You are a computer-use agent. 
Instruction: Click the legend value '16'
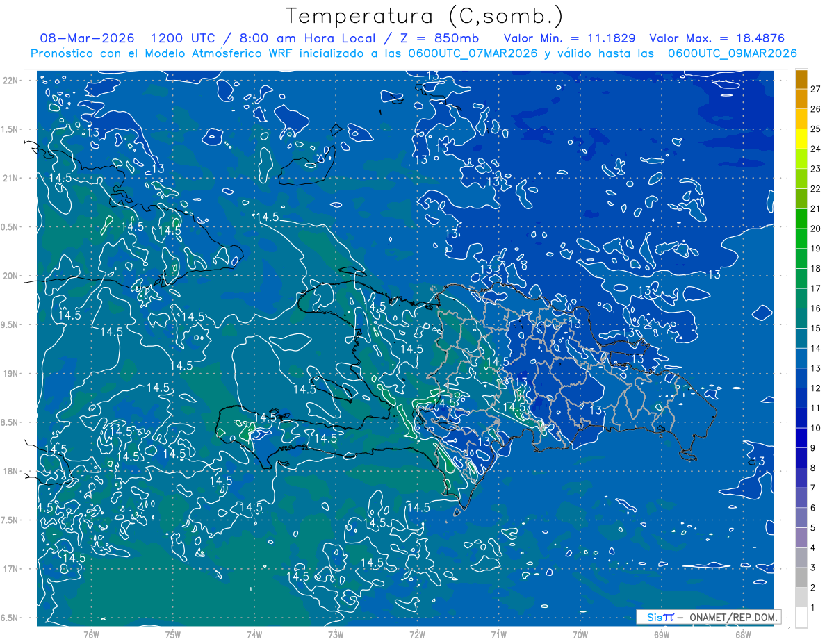pos(816,308)
